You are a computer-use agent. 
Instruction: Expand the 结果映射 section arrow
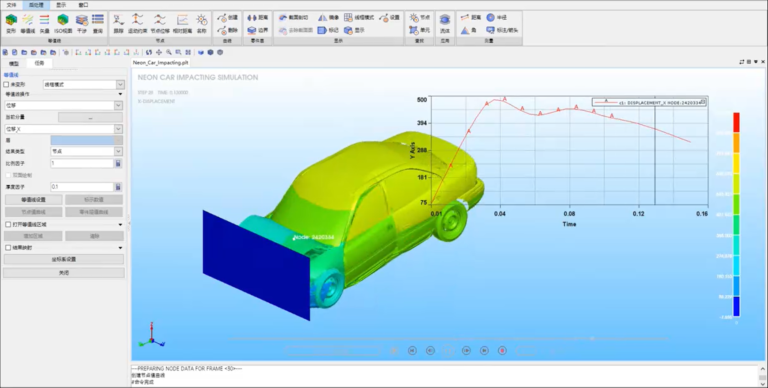click(x=120, y=248)
